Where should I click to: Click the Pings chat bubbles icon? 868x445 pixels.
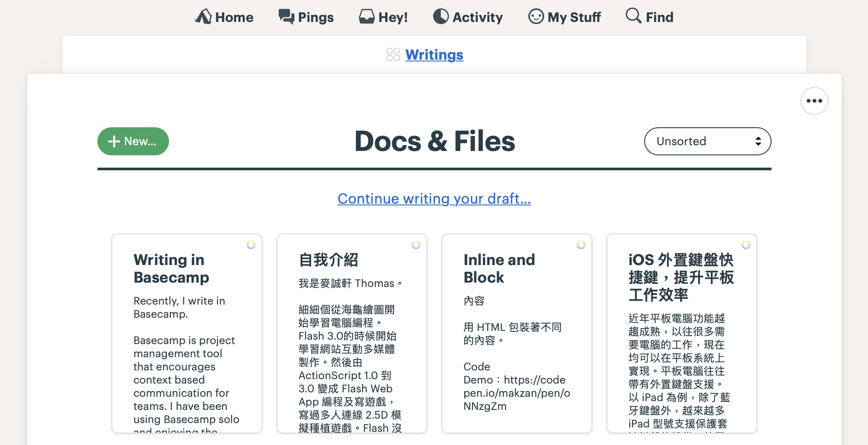(287, 17)
